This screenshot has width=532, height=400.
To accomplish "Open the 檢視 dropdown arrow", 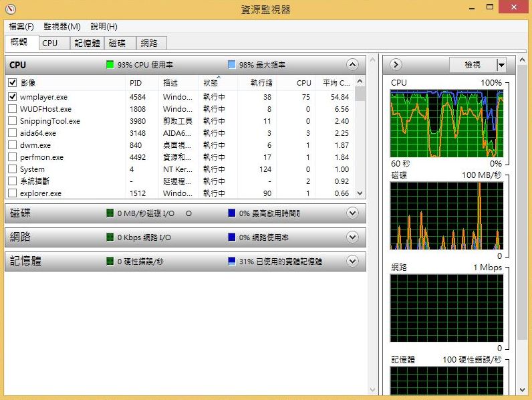I will pos(501,64).
